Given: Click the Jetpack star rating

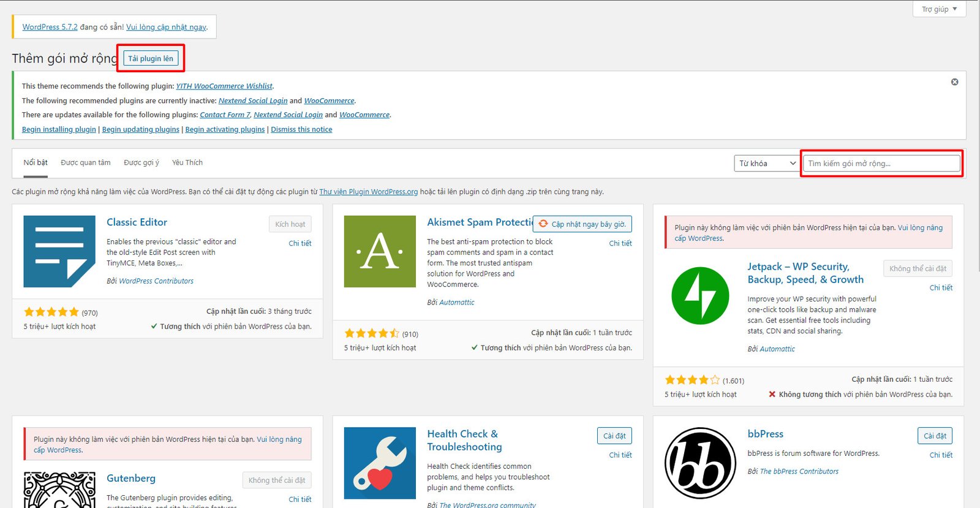Looking at the screenshot, I should point(692,380).
